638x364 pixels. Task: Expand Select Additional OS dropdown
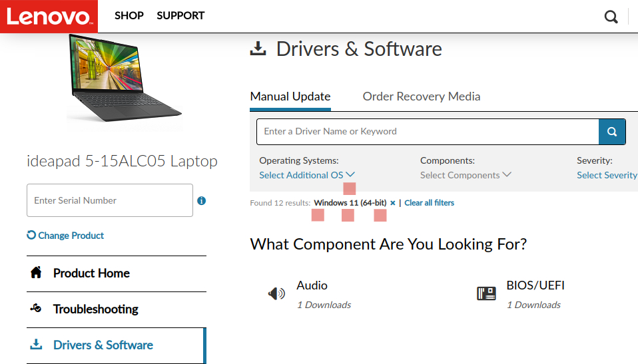point(307,175)
